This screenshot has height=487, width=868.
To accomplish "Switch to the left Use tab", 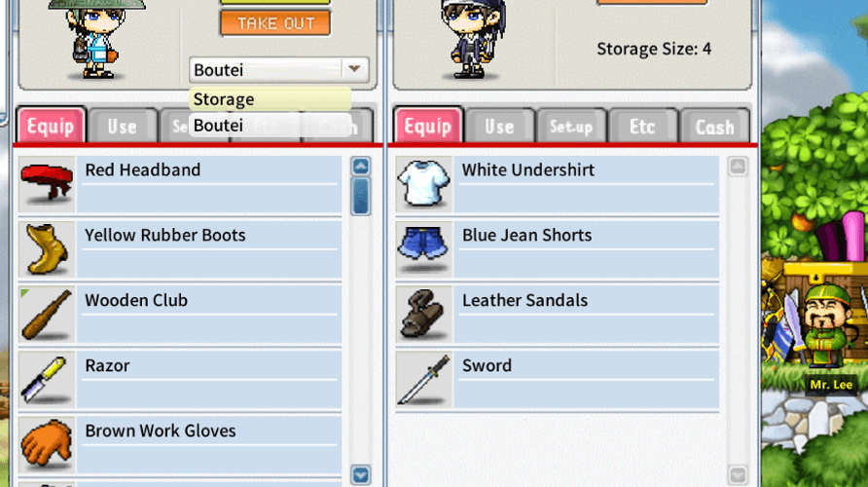I will point(123,127).
